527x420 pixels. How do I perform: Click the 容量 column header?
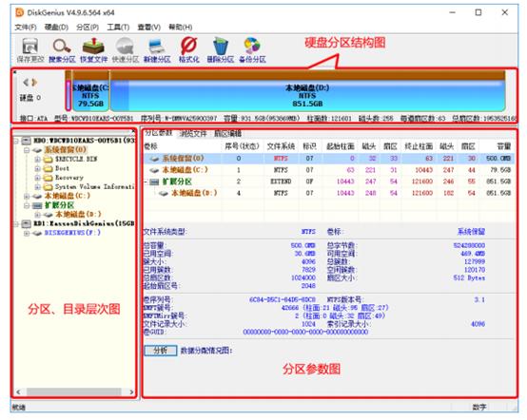click(504, 146)
